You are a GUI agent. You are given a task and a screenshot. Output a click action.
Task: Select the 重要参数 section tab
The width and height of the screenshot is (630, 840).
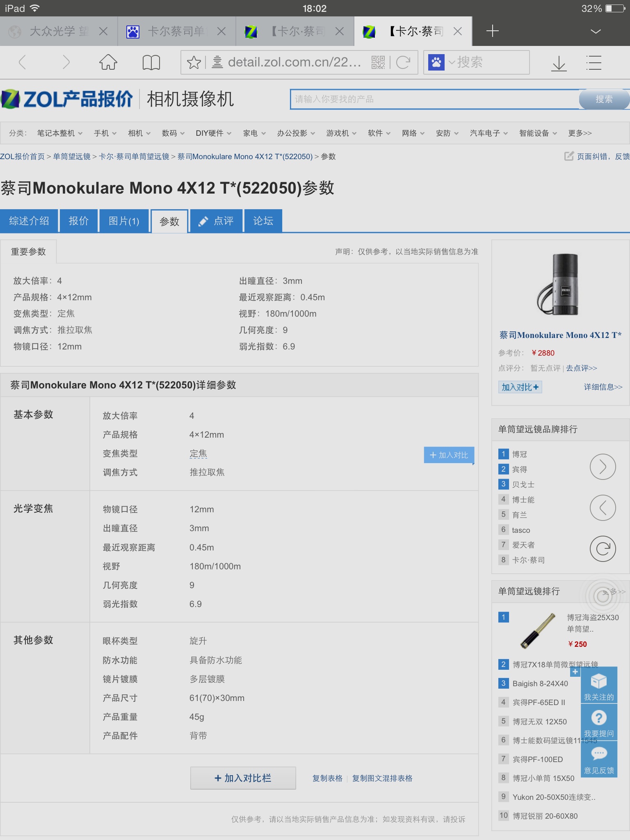coord(28,252)
